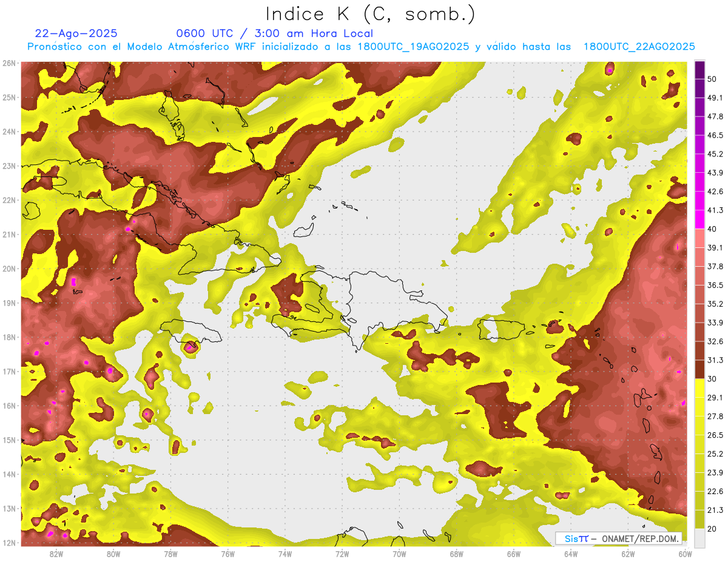Click the "25.2" colorbar value
Screen dimensions: 728x562
point(715,453)
